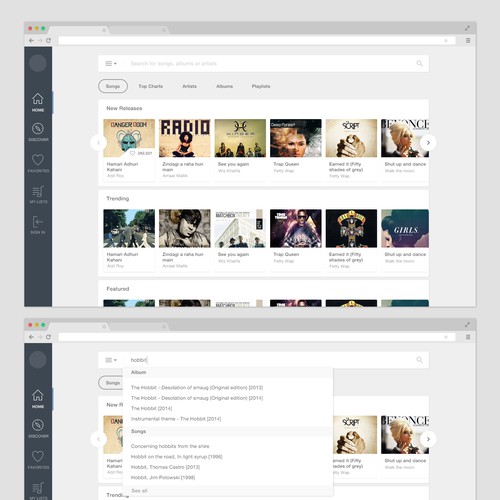Expand bottom browser window to fullscreen
Screen dimensions: 500x500
[x=467, y=325]
